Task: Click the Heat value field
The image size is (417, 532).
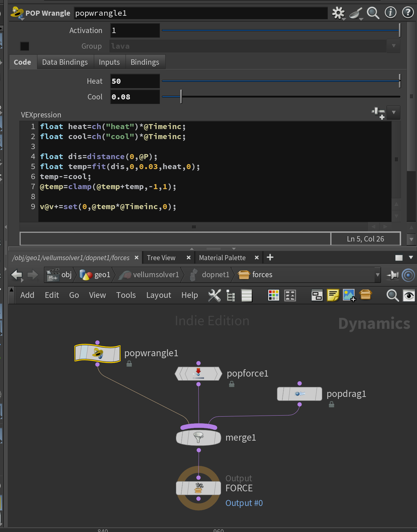Action: (135, 81)
